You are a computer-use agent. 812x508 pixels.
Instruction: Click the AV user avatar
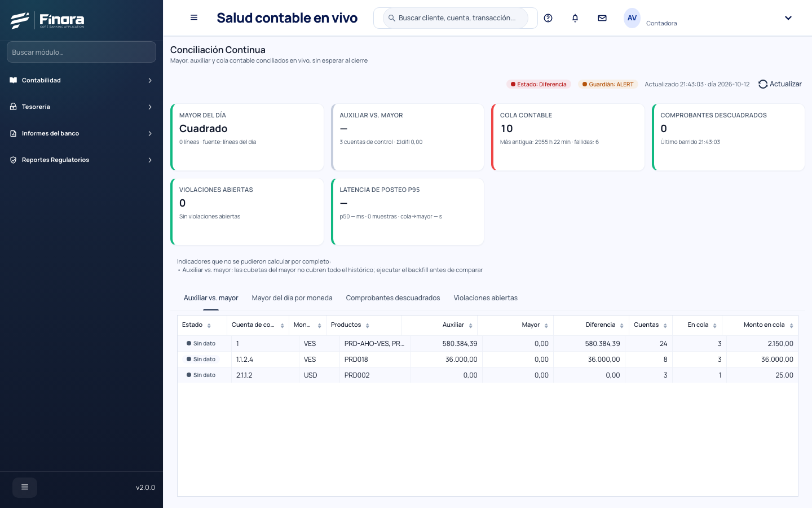(x=632, y=18)
